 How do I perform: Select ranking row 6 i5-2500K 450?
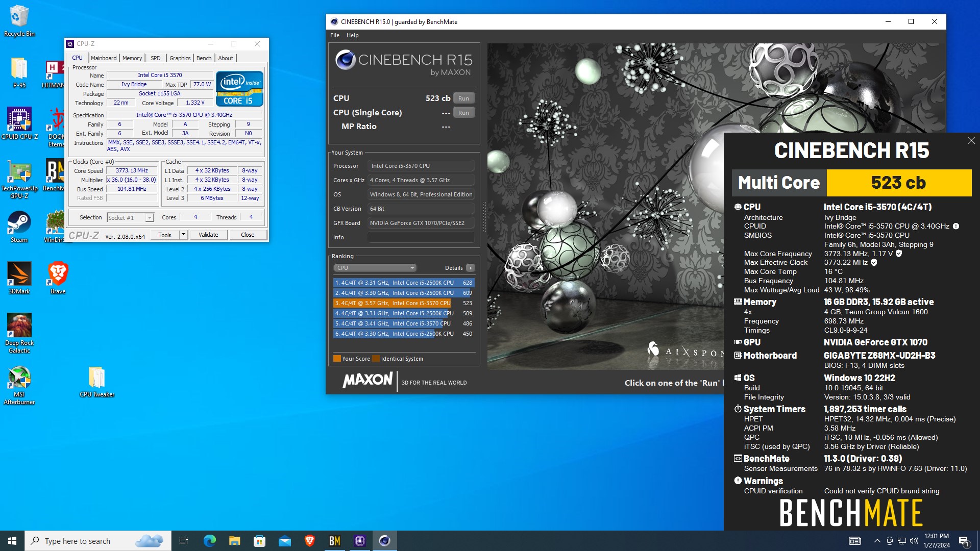(x=404, y=334)
